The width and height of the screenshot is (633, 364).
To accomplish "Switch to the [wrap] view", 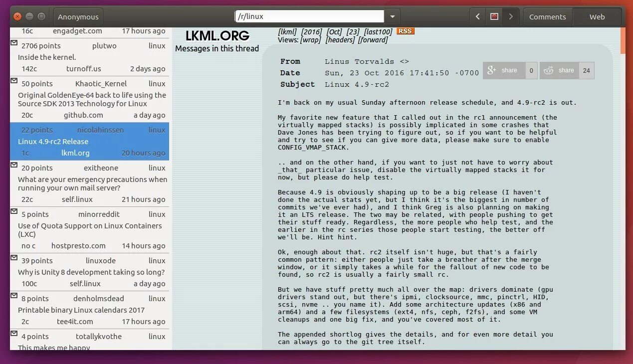I will (x=310, y=40).
